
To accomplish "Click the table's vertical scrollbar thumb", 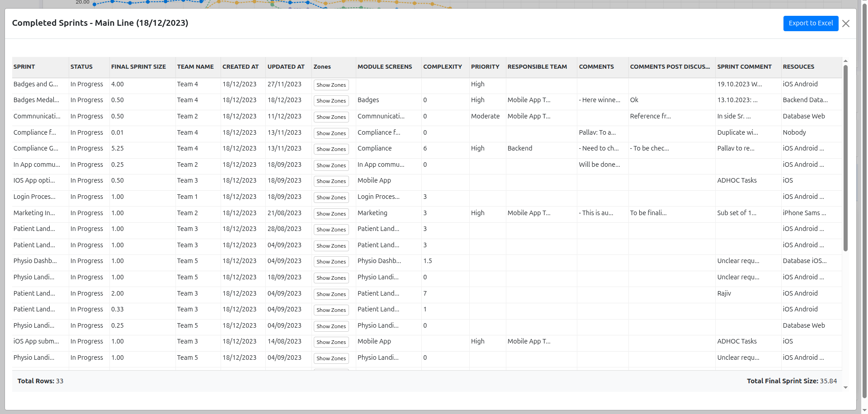I will [x=845, y=158].
